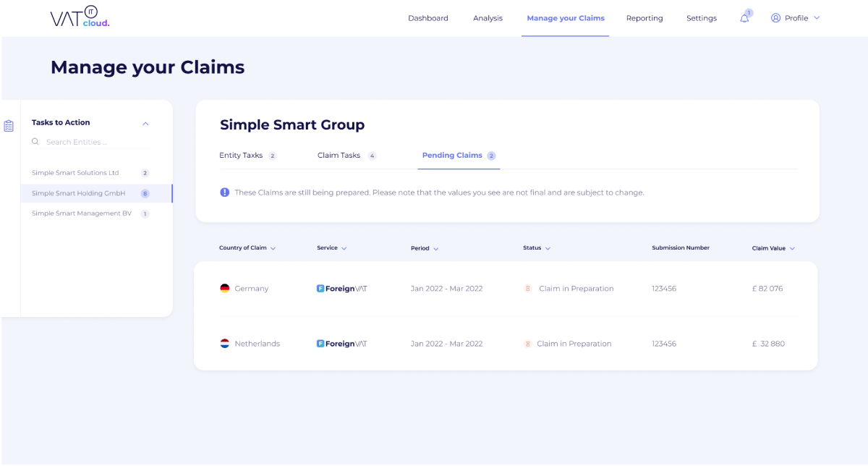
Task: Click the search magnifier icon in Tasks panel
Action: [35, 142]
